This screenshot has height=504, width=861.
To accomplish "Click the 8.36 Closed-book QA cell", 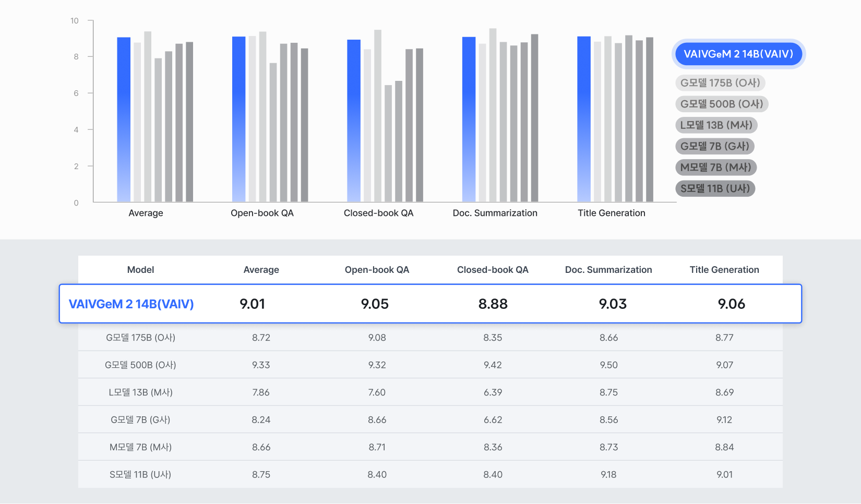I will 493,447.
